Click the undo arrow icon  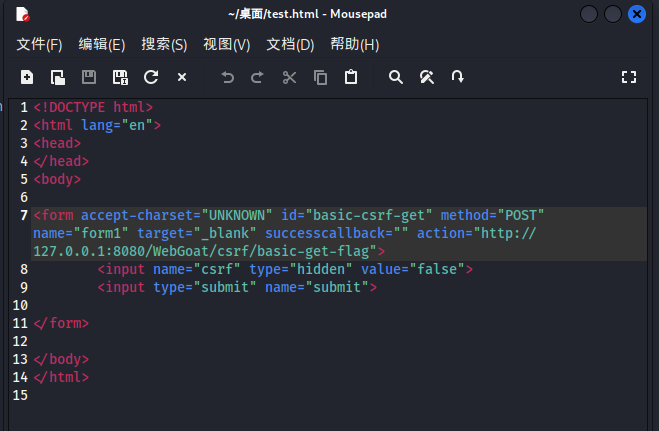(227, 77)
